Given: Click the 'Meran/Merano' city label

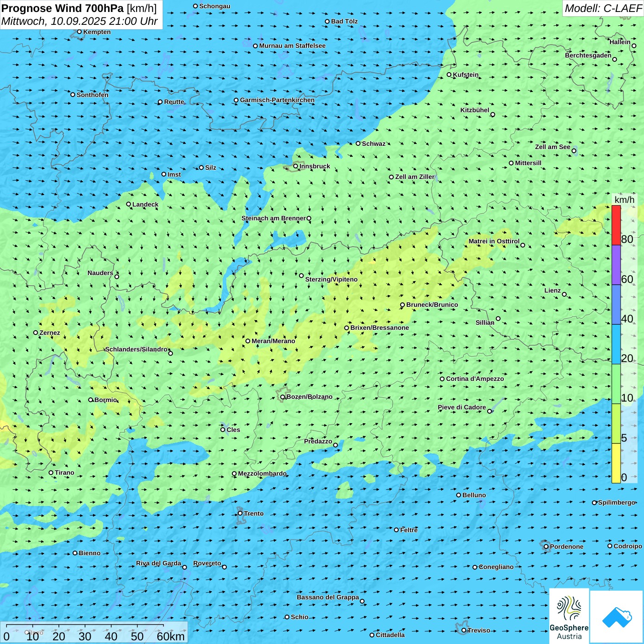Looking at the screenshot, I should pos(273,341).
